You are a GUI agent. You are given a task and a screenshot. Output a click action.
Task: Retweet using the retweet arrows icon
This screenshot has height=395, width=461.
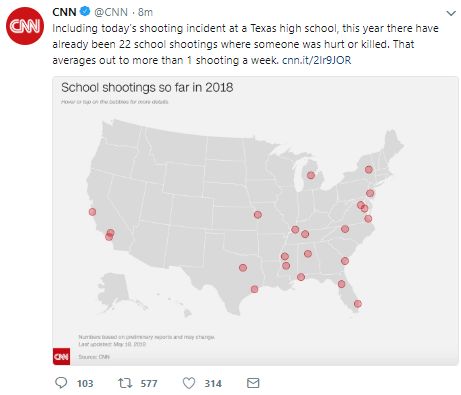(125, 383)
